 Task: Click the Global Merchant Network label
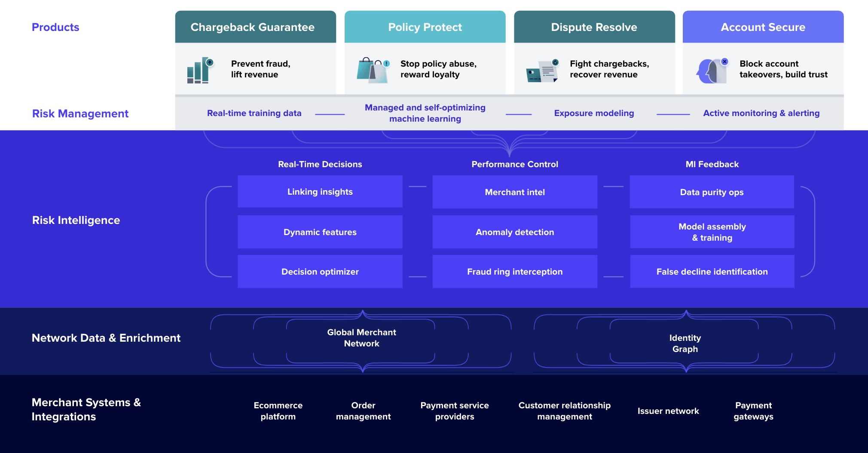[x=362, y=338]
